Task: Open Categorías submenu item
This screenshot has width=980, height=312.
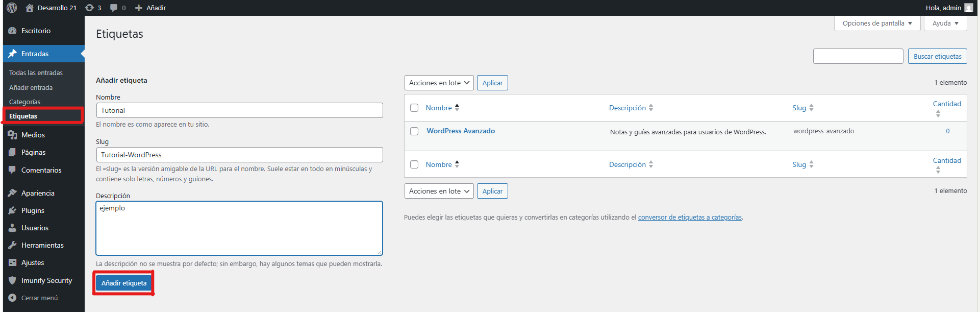Action: (24, 102)
